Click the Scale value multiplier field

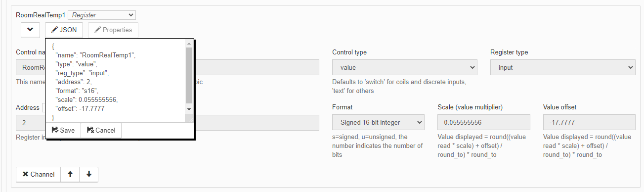point(484,122)
